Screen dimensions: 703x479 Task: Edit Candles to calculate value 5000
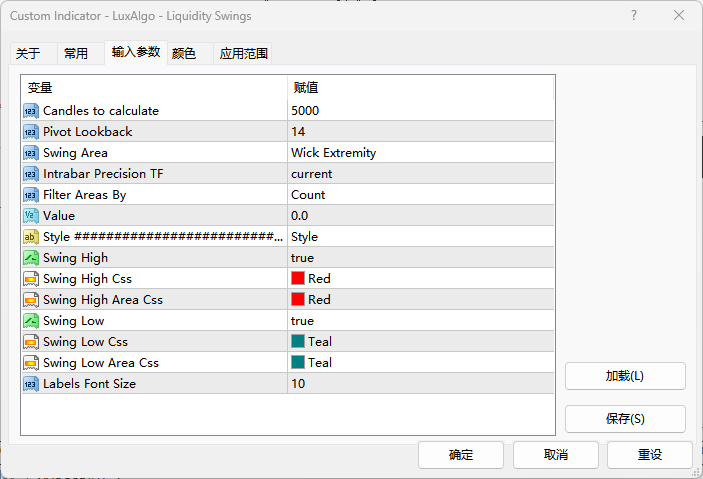coord(421,111)
